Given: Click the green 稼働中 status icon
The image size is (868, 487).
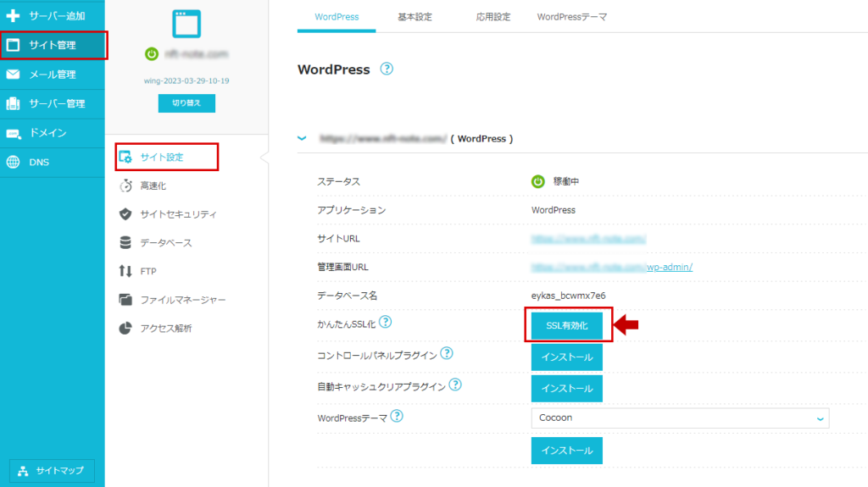Looking at the screenshot, I should [x=538, y=181].
